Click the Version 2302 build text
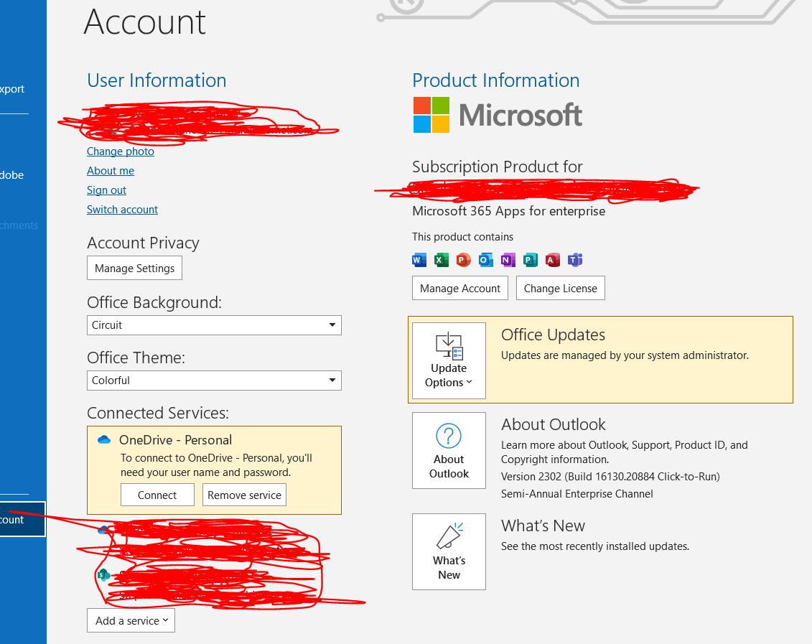This screenshot has width=812, height=644. pyautogui.click(x=610, y=476)
